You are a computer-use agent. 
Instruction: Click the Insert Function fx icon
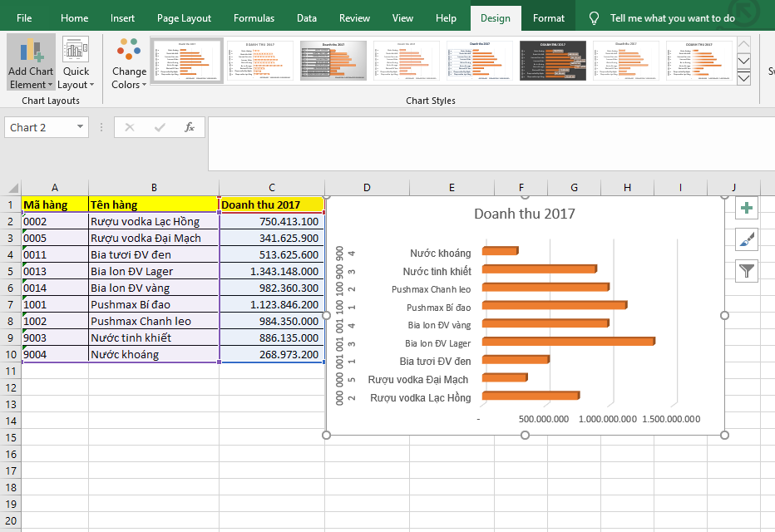pos(190,127)
